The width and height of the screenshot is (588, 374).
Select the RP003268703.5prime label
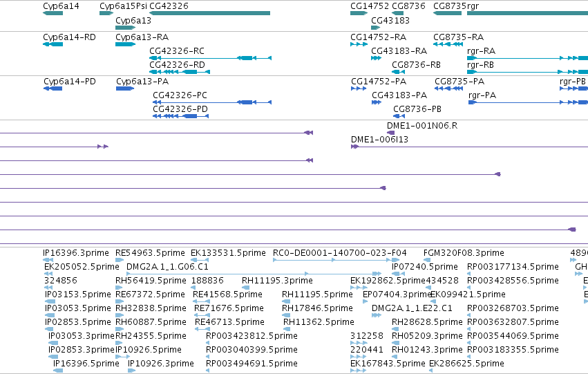pyautogui.click(x=513, y=308)
